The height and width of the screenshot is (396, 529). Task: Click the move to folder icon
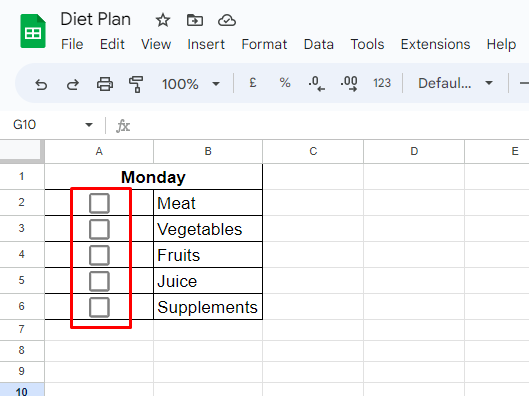pyautogui.click(x=195, y=20)
